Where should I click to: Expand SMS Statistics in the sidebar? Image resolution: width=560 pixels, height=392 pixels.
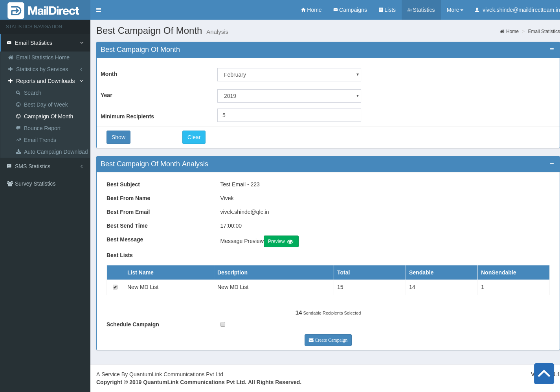[45, 166]
